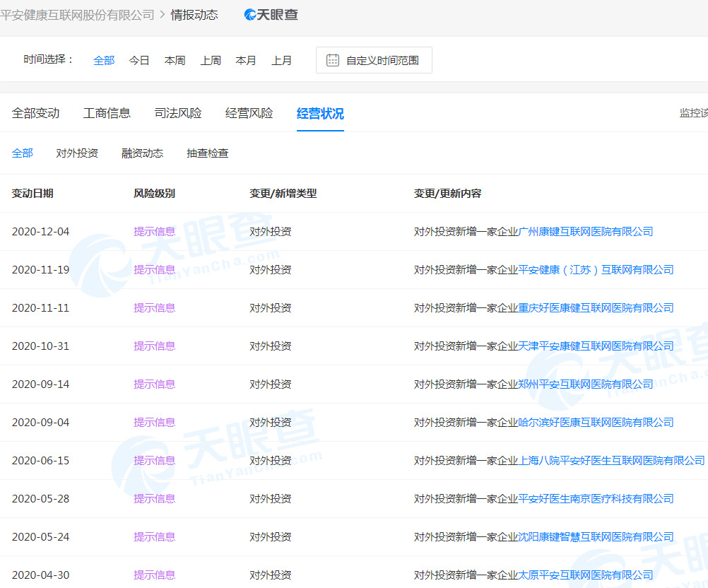
Task: Click the 自定义时间范围 button
Action: [x=374, y=60]
